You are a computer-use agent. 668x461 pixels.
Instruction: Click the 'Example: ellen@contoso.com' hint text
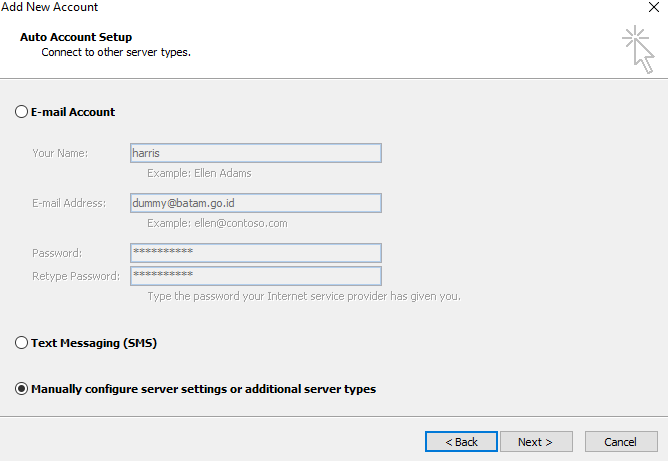click(x=217, y=223)
